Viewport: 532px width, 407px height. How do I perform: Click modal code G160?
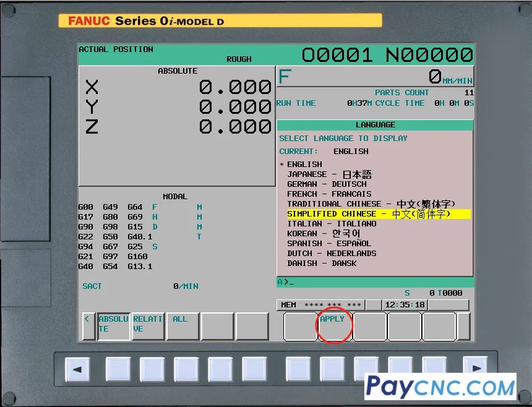137,257
